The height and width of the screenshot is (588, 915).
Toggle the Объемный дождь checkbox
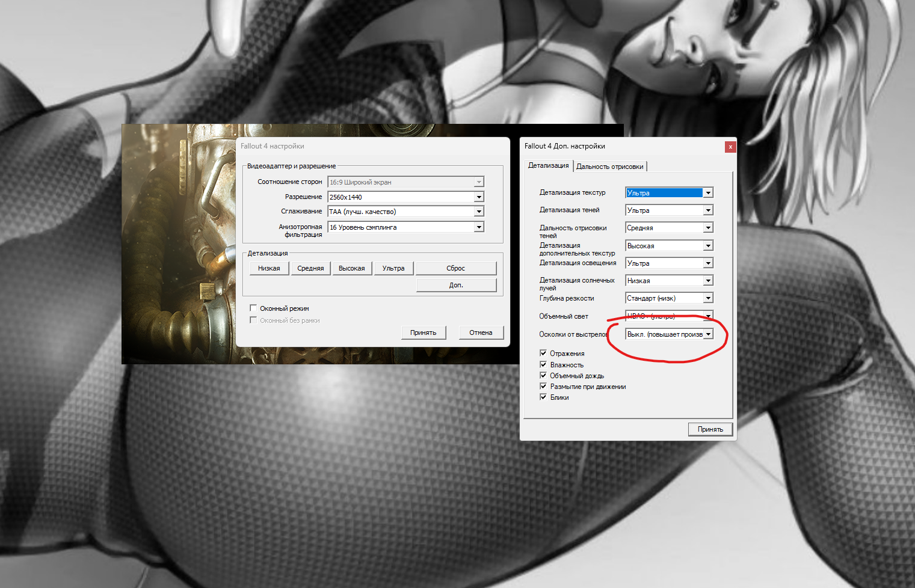point(543,376)
